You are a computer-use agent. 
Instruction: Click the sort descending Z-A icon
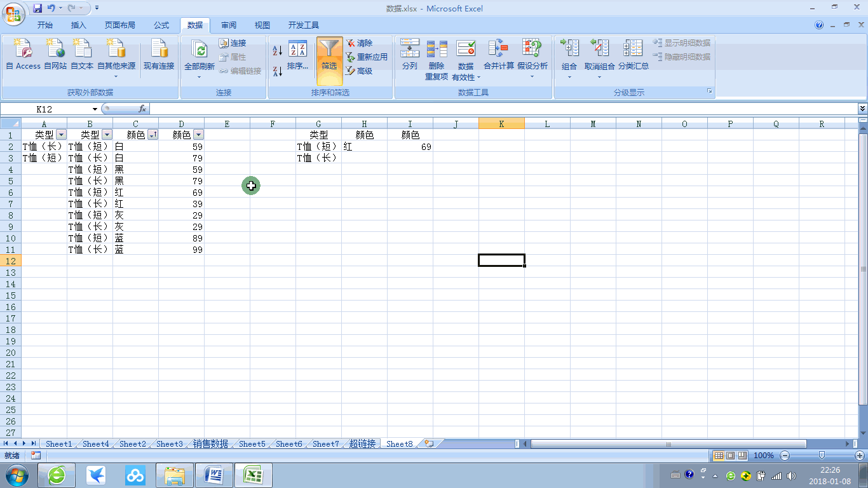coord(277,71)
